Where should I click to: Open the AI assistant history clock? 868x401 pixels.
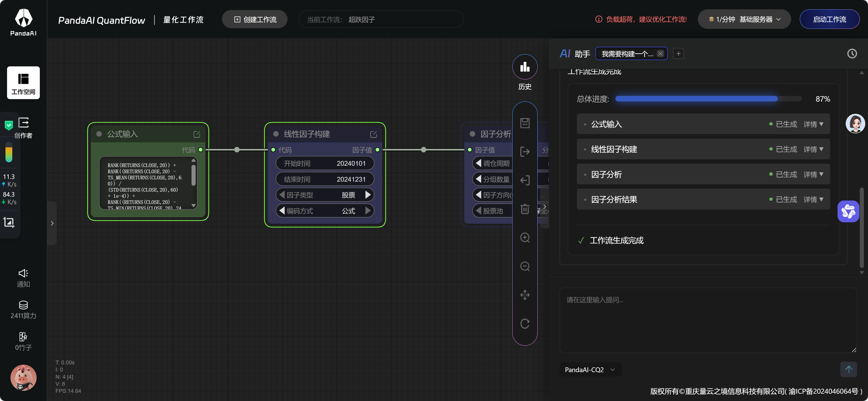click(852, 53)
